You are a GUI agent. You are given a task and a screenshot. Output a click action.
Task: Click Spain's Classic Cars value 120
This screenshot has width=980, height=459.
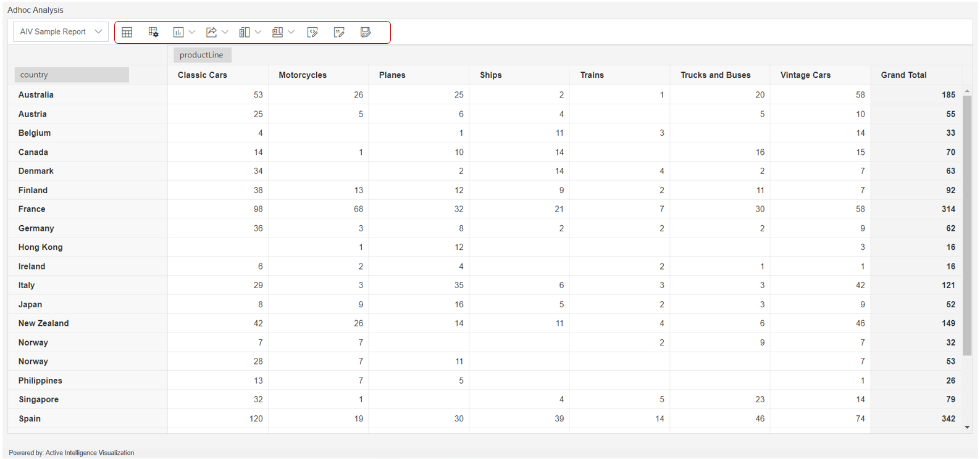(256, 419)
